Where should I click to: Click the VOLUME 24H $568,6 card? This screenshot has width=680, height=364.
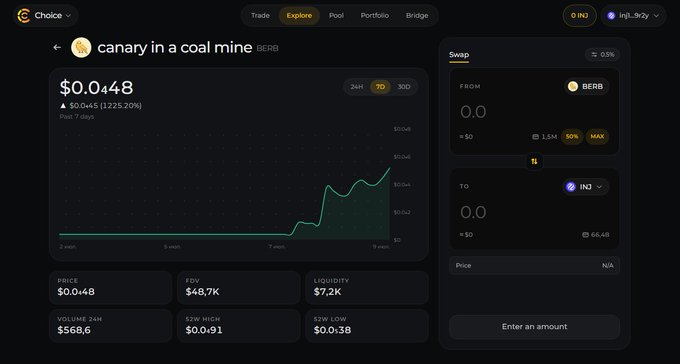click(111, 326)
